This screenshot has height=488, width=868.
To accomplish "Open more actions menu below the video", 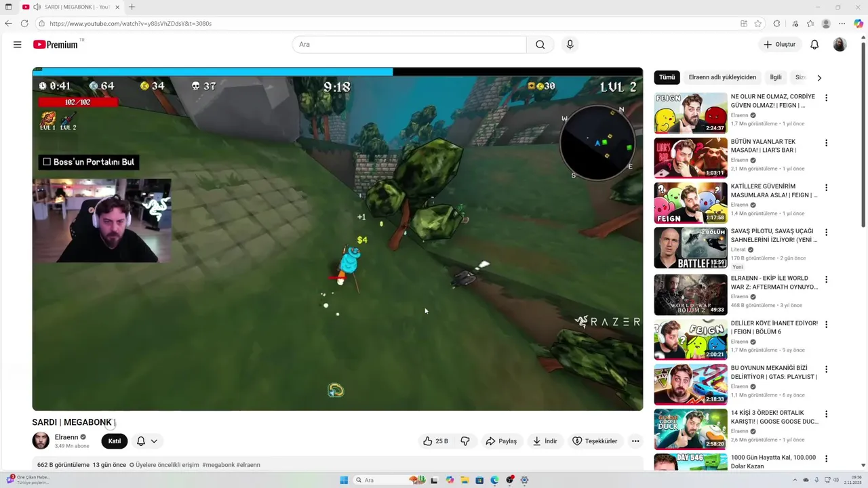I will (635, 441).
